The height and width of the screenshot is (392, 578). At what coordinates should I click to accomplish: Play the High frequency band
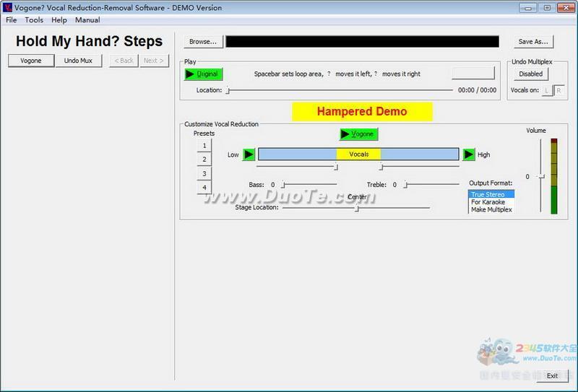pyautogui.click(x=468, y=154)
